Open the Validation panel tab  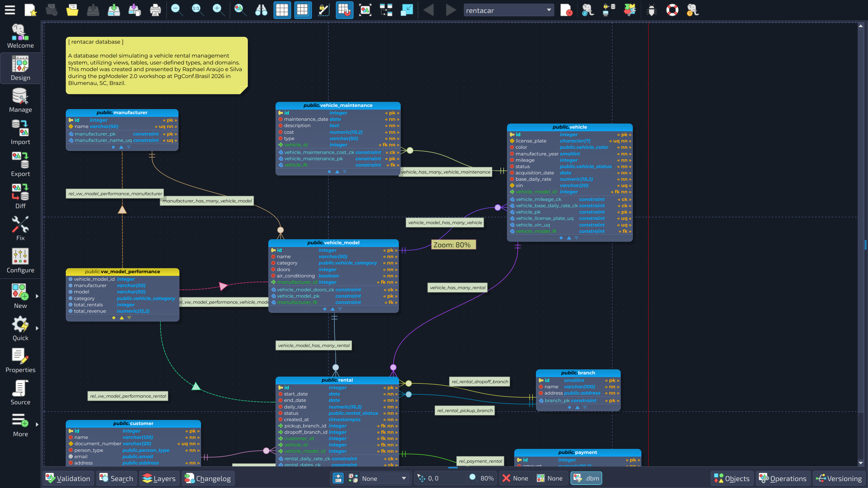tap(68, 478)
